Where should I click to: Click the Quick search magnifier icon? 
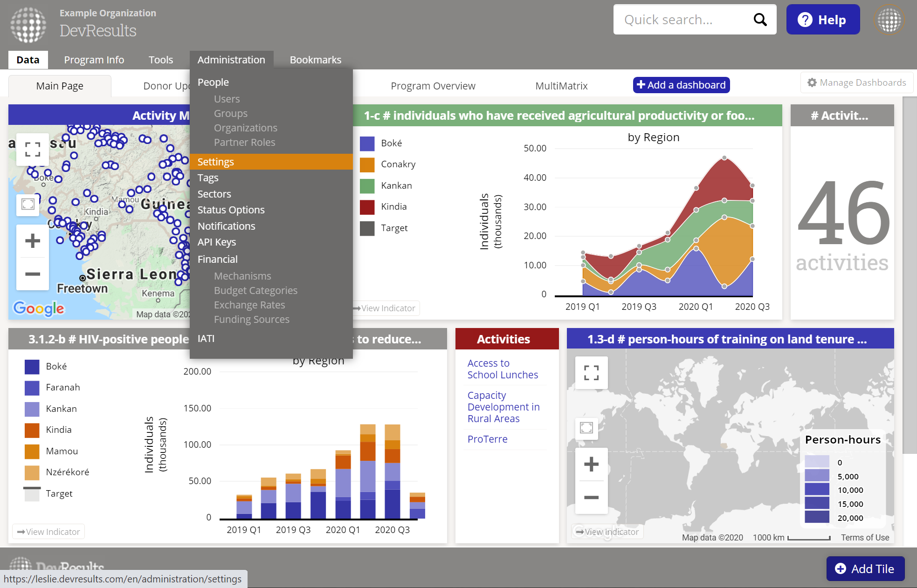[760, 20]
